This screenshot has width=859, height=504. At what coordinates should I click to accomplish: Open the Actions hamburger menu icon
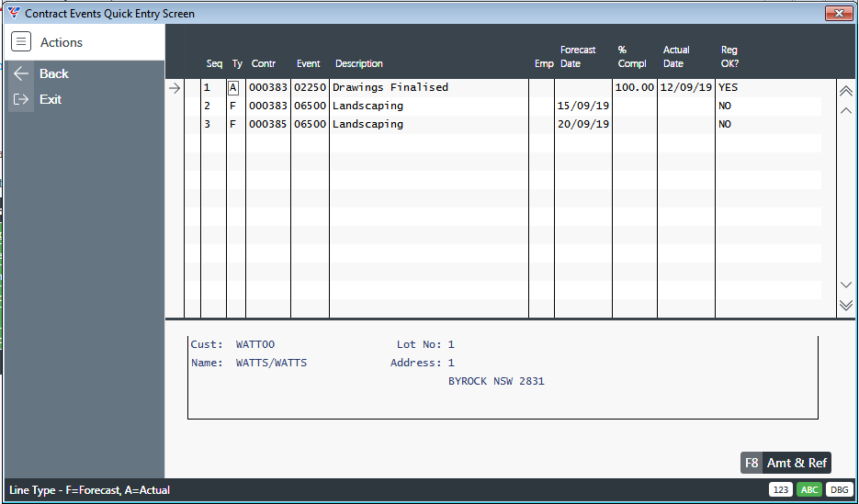21,41
